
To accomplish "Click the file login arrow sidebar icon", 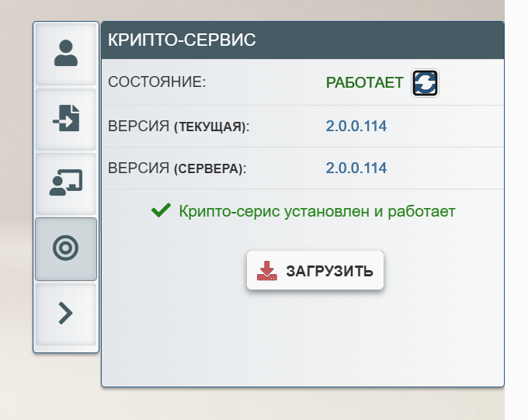I will [66, 119].
